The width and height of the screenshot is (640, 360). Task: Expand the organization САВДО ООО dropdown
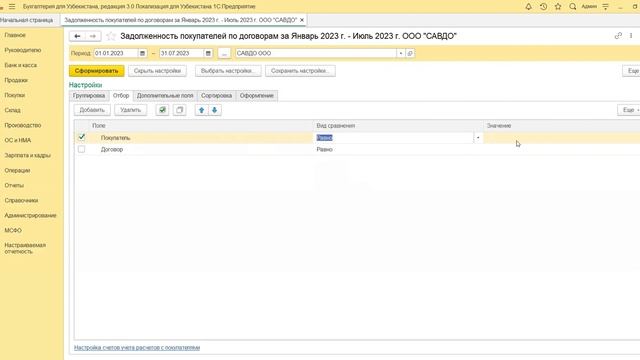tap(401, 53)
